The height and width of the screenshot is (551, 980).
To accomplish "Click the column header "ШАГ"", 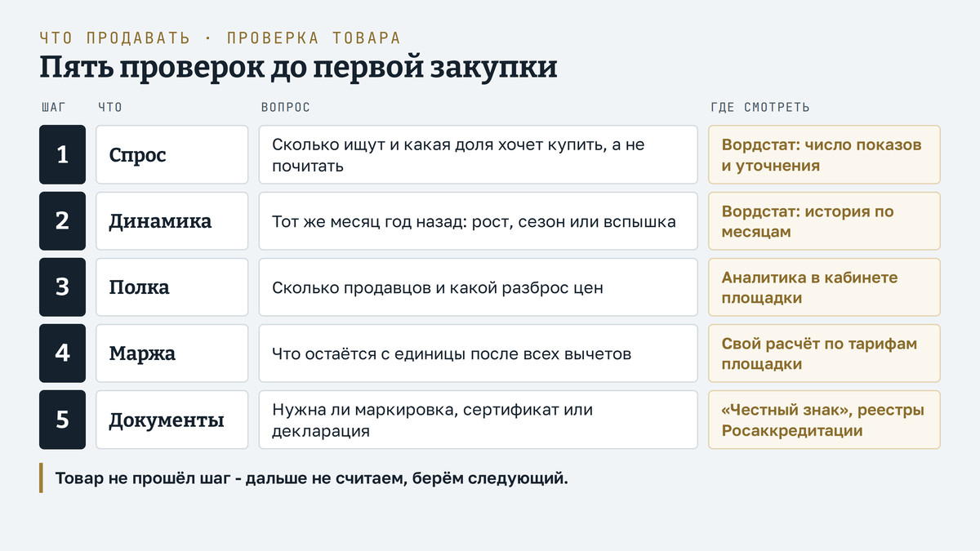I will point(53,108).
